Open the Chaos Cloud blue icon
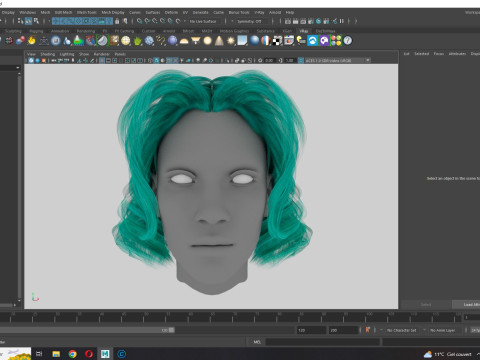The image size is (480, 360). (313, 41)
